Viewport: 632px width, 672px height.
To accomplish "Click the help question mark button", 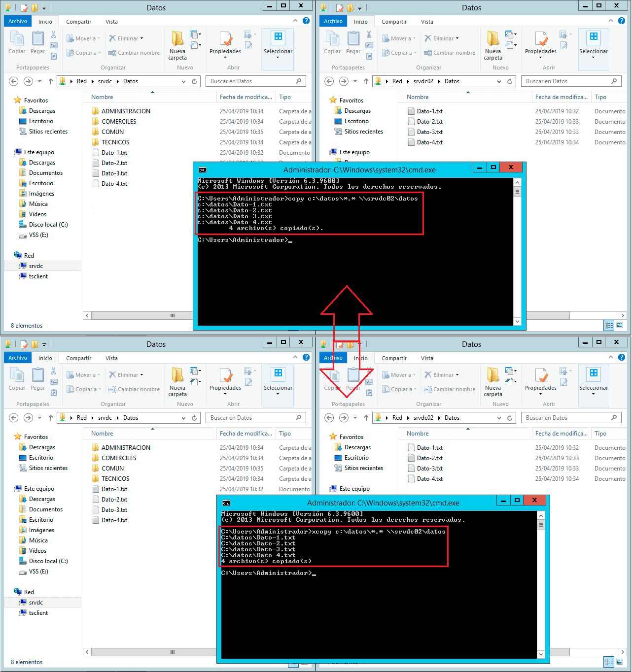I will click(306, 21).
